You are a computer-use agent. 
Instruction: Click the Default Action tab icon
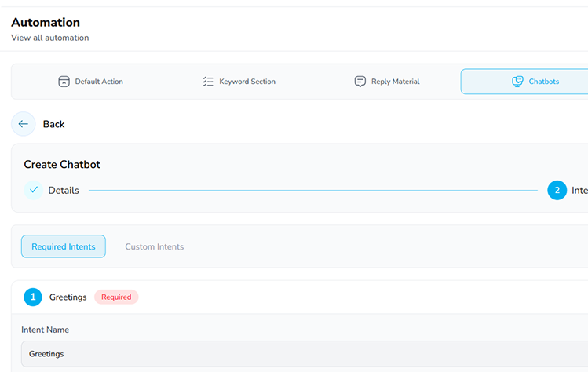pyautogui.click(x=64, y=82)
